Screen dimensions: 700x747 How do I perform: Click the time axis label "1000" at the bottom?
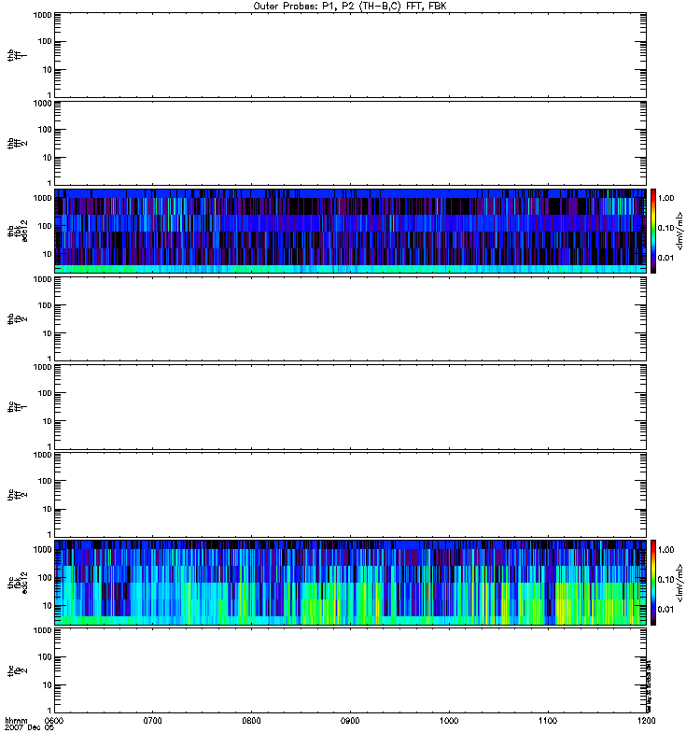449,721
